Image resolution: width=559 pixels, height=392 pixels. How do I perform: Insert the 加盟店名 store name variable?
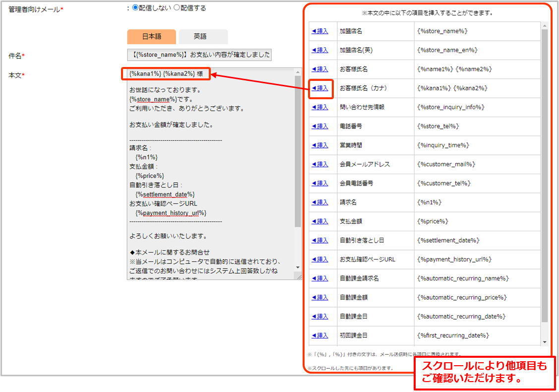(x=320, y=31)
